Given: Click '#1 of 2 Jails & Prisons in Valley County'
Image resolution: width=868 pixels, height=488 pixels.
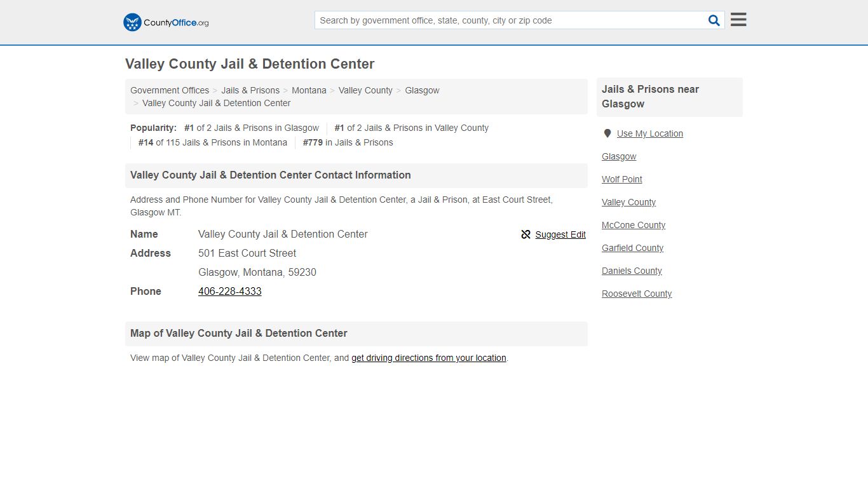Looking at the screenshot, I should pos(412,128).
